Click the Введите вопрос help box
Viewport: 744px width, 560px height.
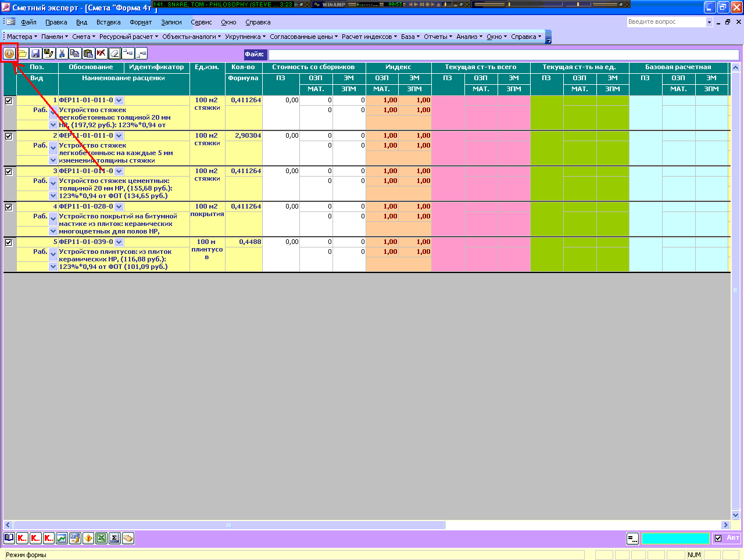[666, 22]
